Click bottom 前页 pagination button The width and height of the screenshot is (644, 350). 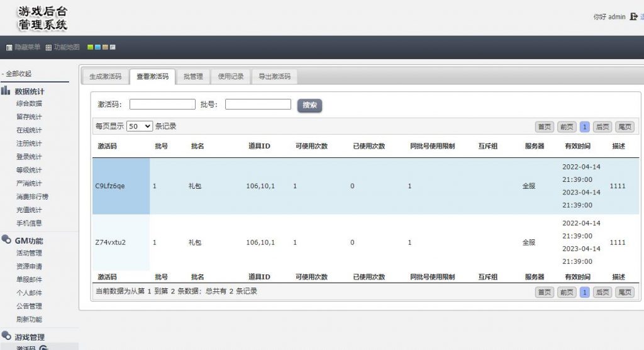[x=567, y=292]
